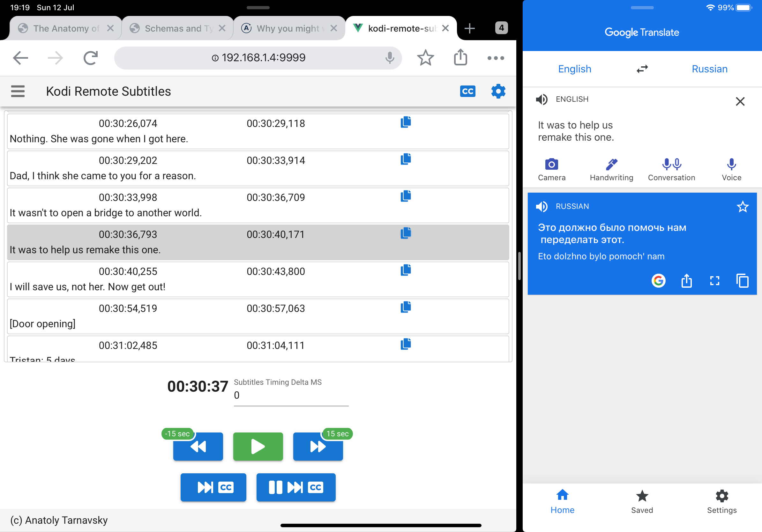Image resolution: width=762 pixels, height=532 pixels.
Task: Close the kodi-remote-sub tab
Action: click(445, 28)
